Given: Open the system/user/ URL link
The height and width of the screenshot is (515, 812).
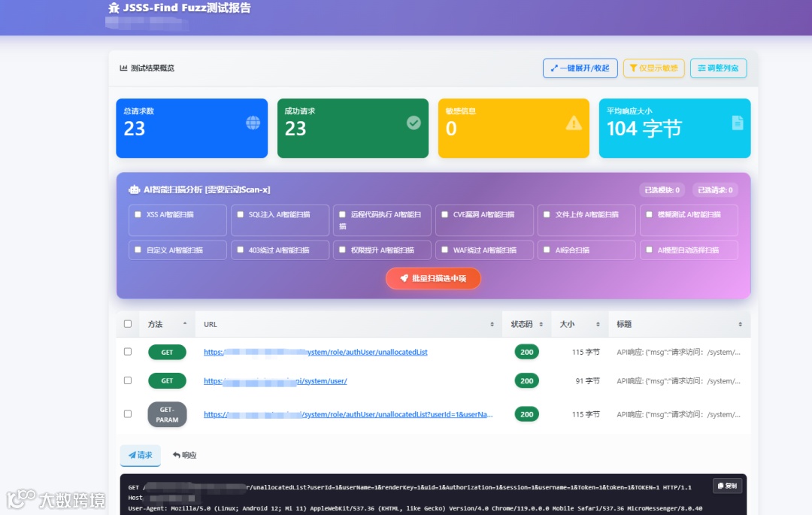Looking at the screenshot, I should 275,381.
